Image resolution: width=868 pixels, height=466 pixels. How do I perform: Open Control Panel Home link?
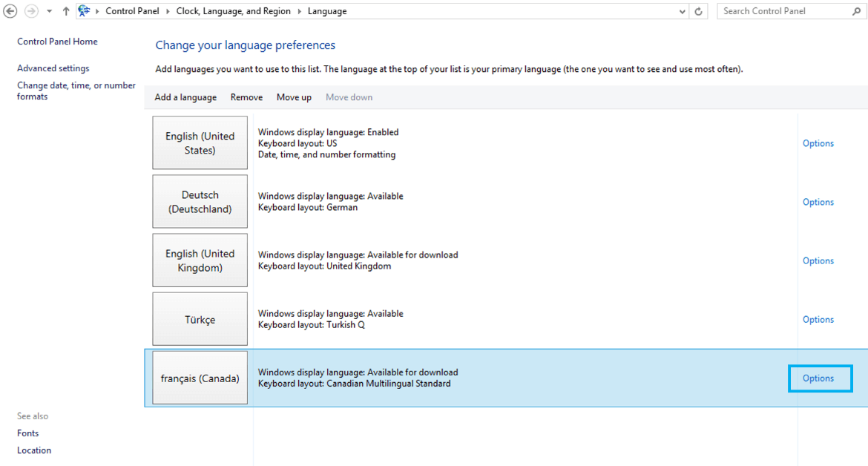(x=57, y=42)
